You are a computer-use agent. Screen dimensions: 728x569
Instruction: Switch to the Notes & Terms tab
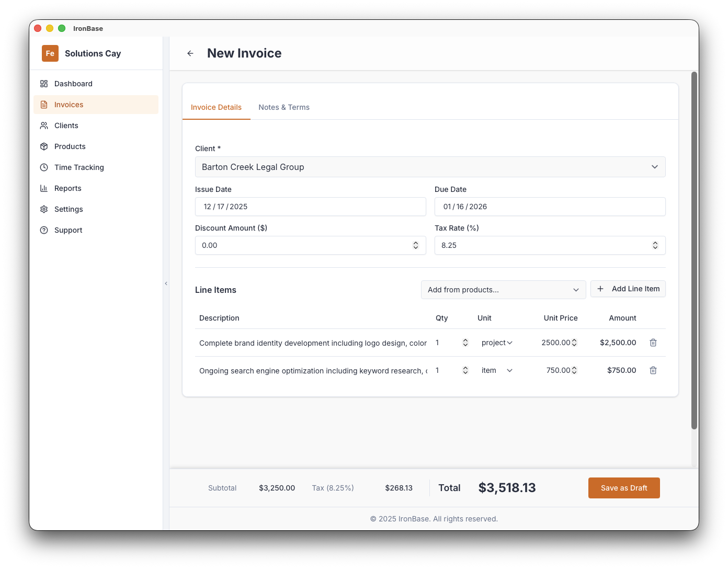284,107
